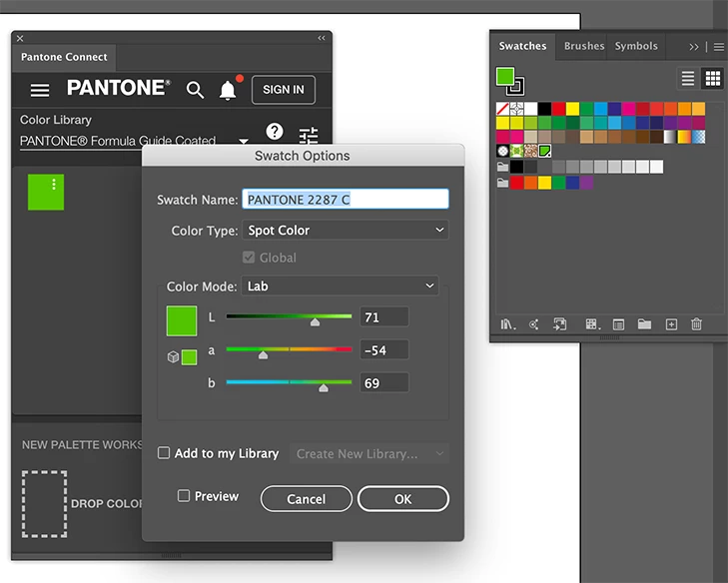The width and height of the screenshot is (728, 583).
Task: Click the Swatch Options icon in Swatches panel
Action: click(618, 324)
